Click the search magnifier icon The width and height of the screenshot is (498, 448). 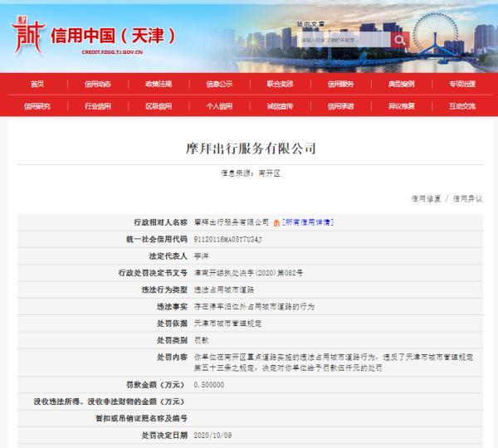pos(399,40)
